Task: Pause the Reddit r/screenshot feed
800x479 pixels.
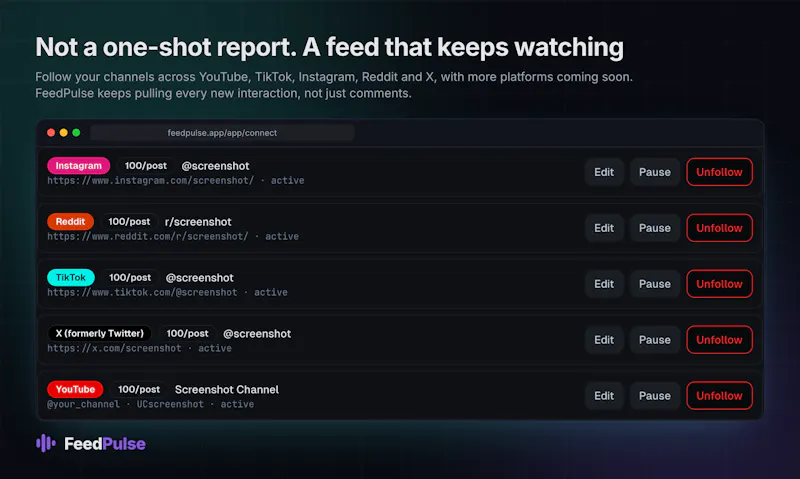Action: coord(655,228)
